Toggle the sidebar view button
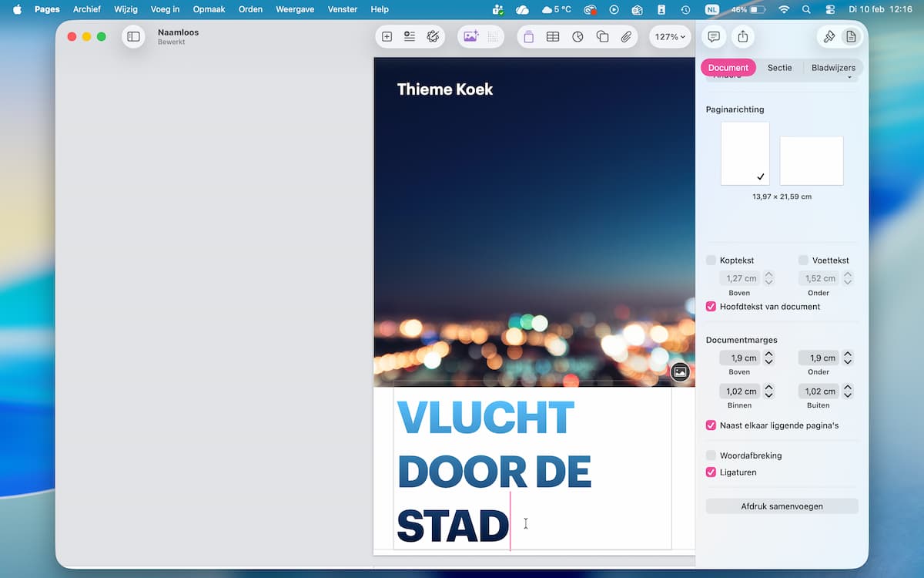This screenshot has width=924, height=578. [133, 36]
